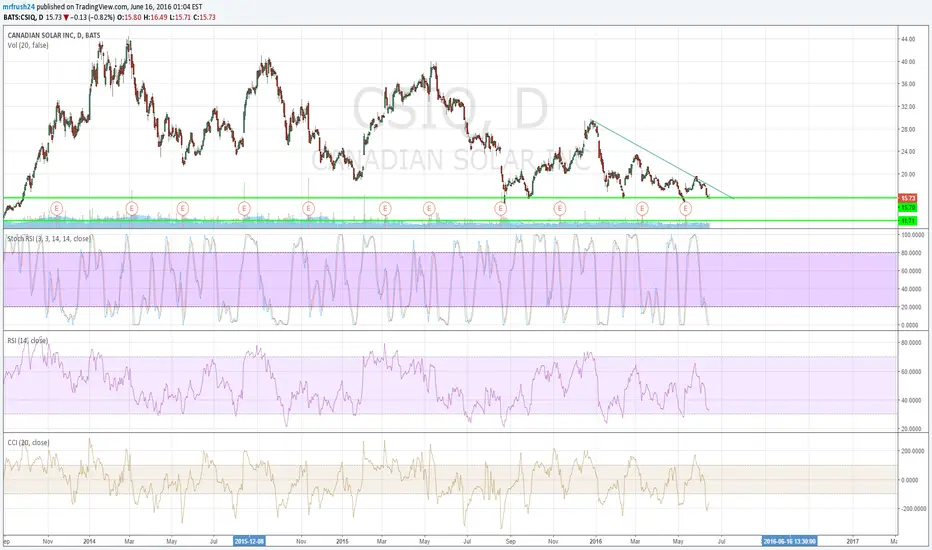This screenshot has width=932, height=550.
Task: Select the highlighted 2016-06-16 13:30:00 date label
Action: [x=789, y=541]
